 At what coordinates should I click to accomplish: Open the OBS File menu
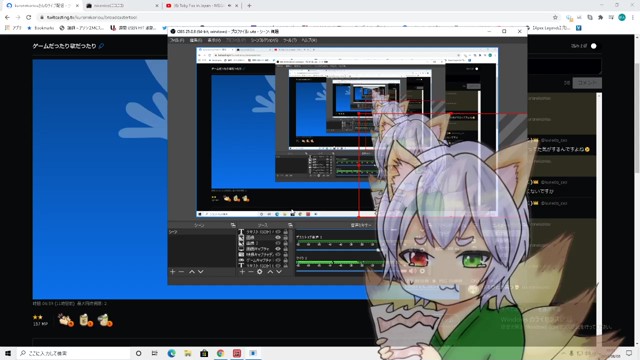click(x=177, y=40)
